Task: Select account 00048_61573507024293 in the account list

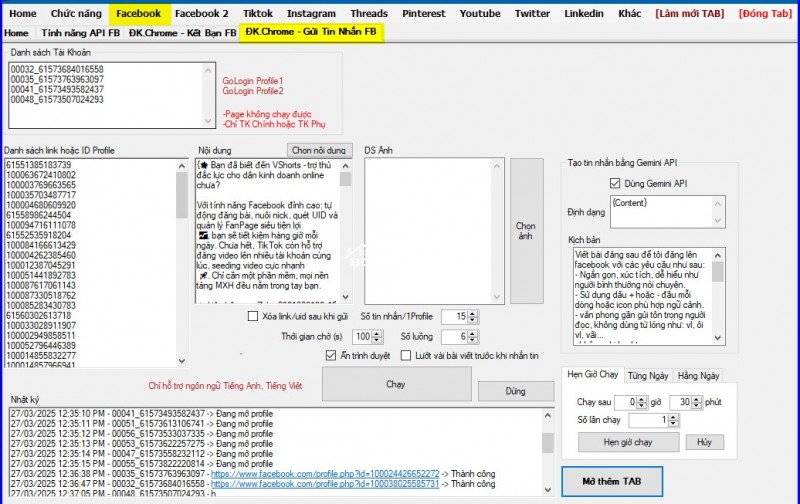Action: pos(57,99)
